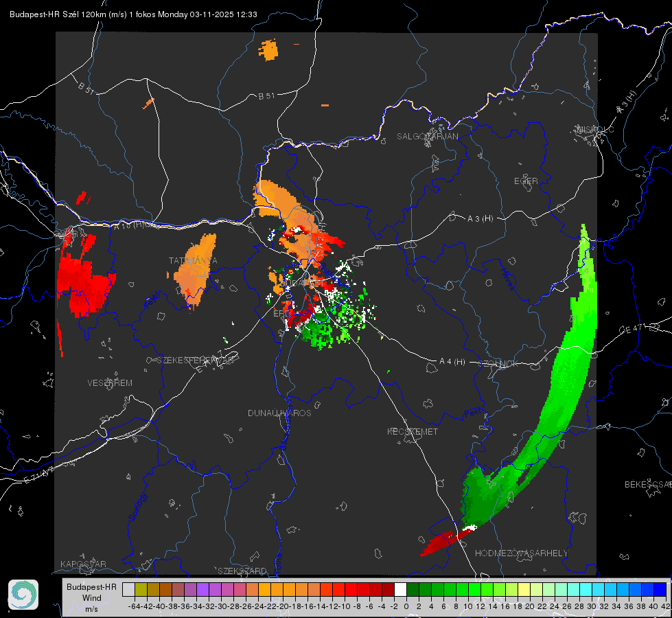Click the title text Budapest-HR Szél 120km

(x=58, y=14)
